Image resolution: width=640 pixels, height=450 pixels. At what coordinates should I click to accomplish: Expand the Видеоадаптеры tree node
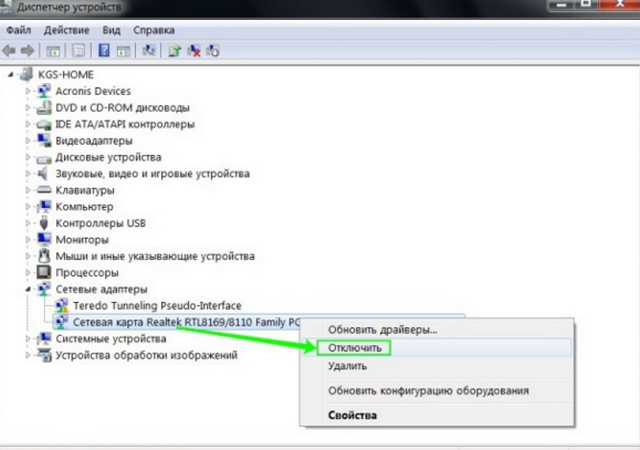click(x=28, y=141)
